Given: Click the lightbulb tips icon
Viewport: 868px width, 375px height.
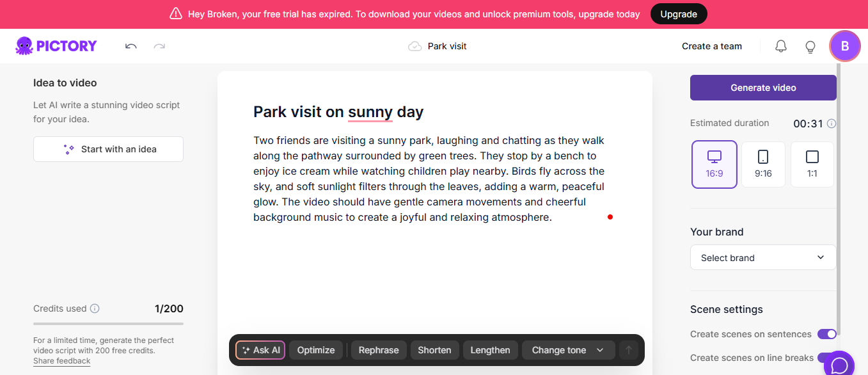Looking at the screenshot, I should [x=810, y=46].
